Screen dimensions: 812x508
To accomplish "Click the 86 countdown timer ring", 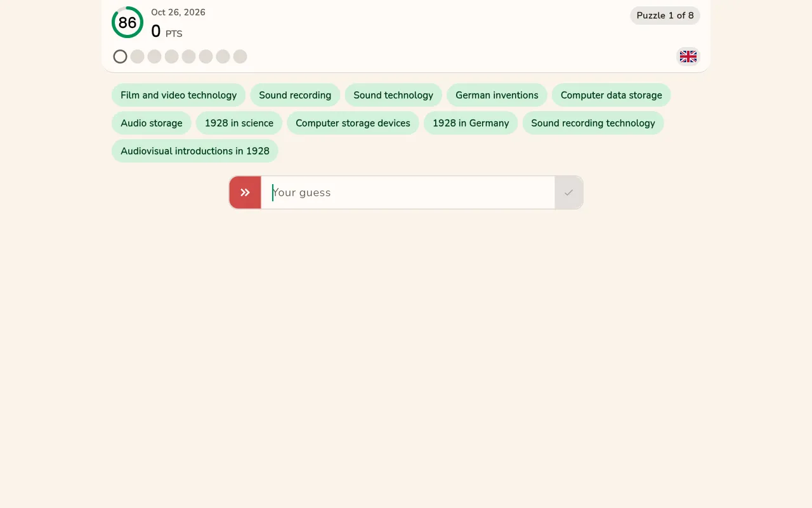I will pyautogui.click(x=128, y=22).
